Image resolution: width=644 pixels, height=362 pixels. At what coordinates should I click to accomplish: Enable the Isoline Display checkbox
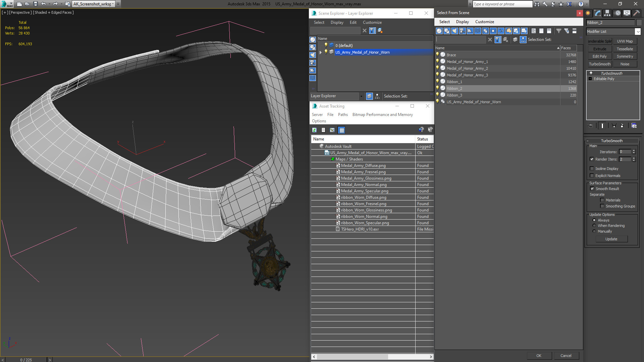pyautogui.click(x=592, y=169)
